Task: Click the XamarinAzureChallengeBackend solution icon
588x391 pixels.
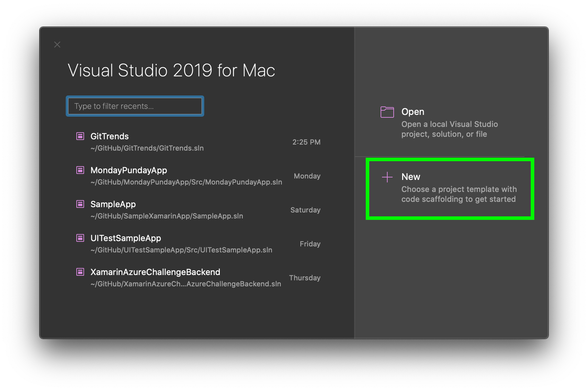Action: [80, 272]
